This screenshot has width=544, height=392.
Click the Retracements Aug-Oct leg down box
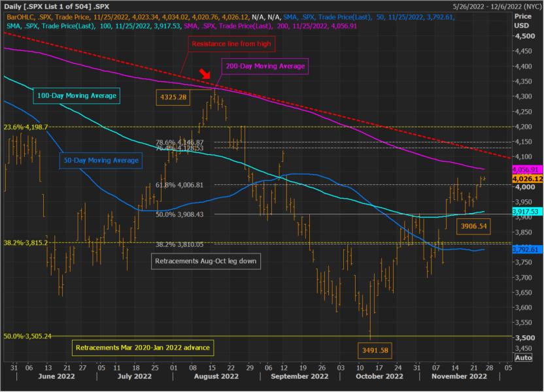tap(206, 261)
